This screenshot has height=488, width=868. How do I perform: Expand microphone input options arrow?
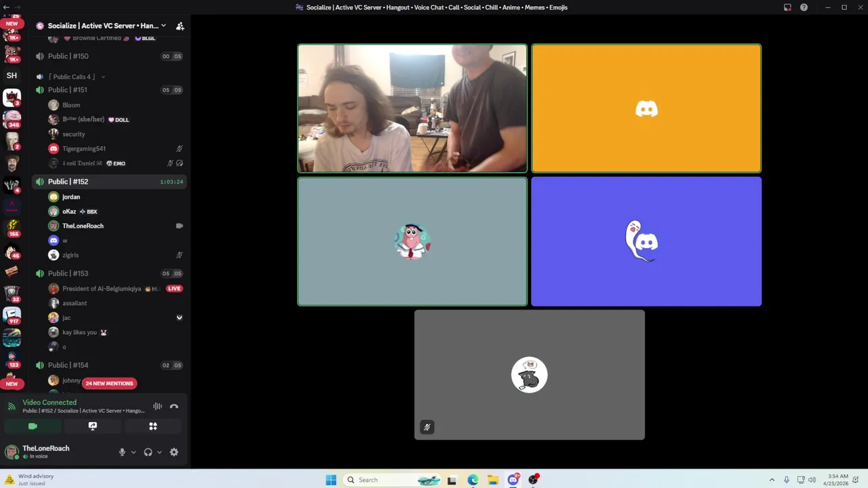(133, 452)
